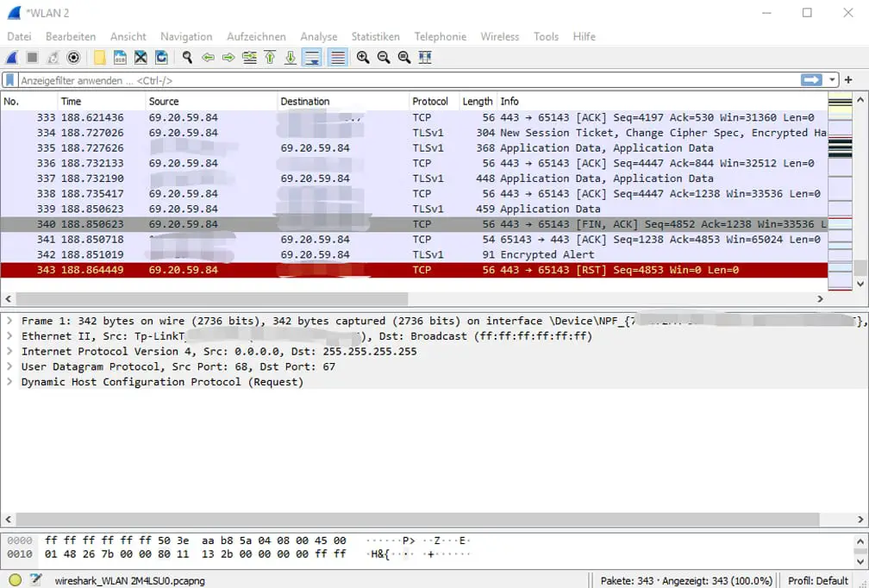Jump to the first packet

pos(270,57)
